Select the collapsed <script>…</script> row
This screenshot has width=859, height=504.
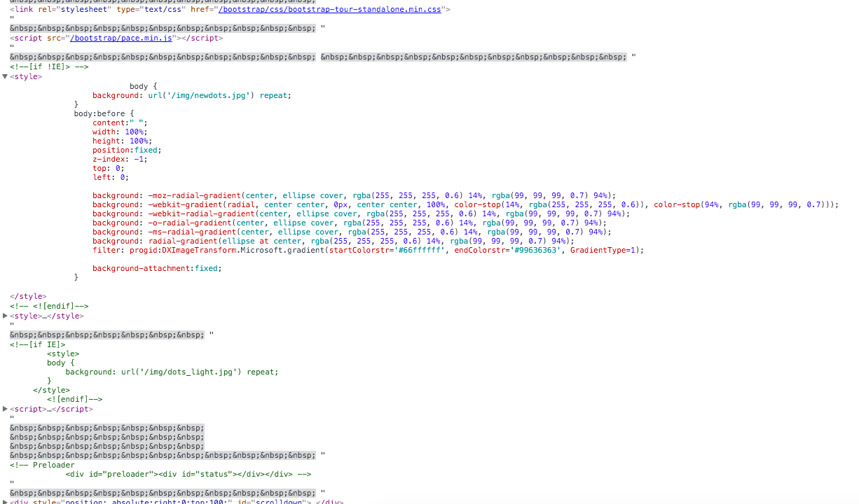[51, 409]
